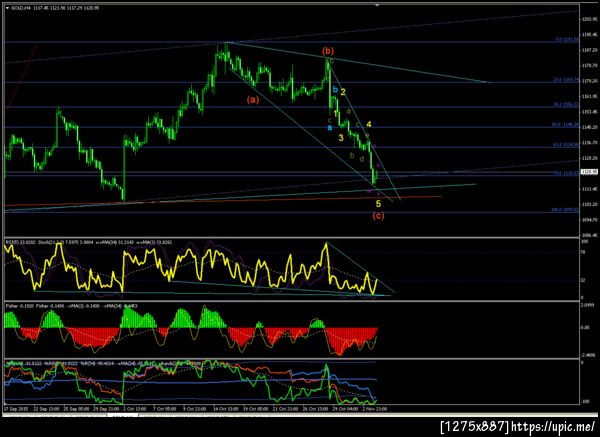Select the orange (a) wave label
The width and height of the screenshot is (600, 437).
(253, 100)
